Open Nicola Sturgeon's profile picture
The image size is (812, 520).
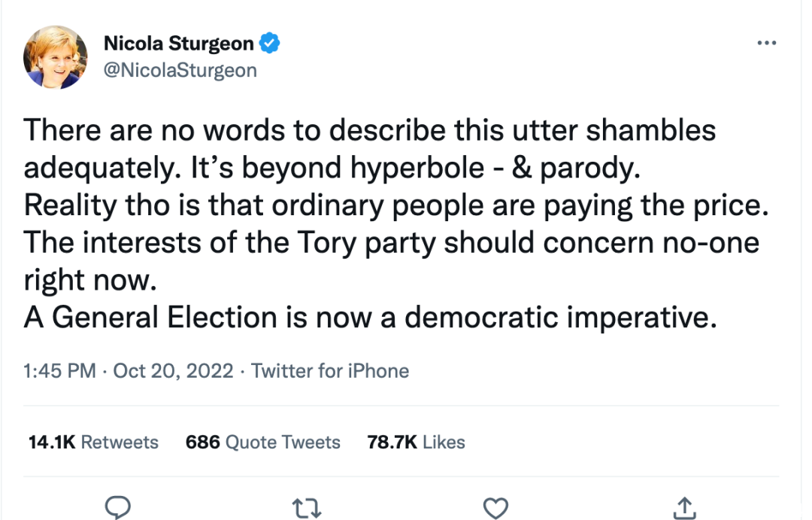56,57
